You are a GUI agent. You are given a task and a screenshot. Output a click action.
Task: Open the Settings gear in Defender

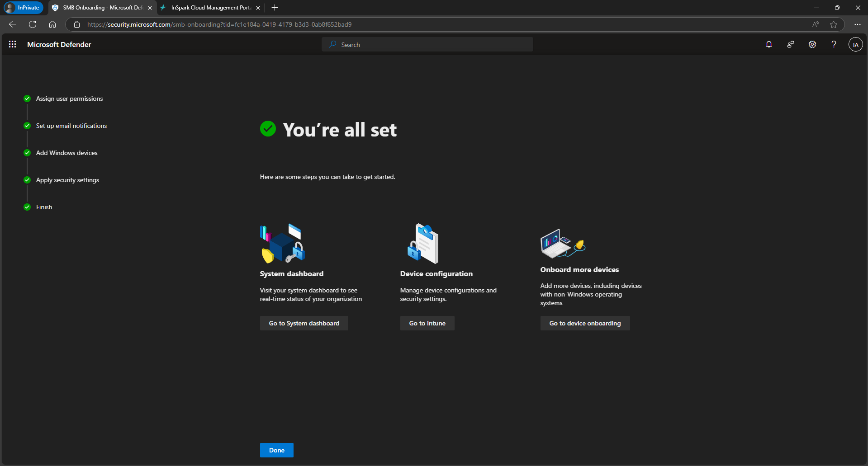click(x=812, y=44)
